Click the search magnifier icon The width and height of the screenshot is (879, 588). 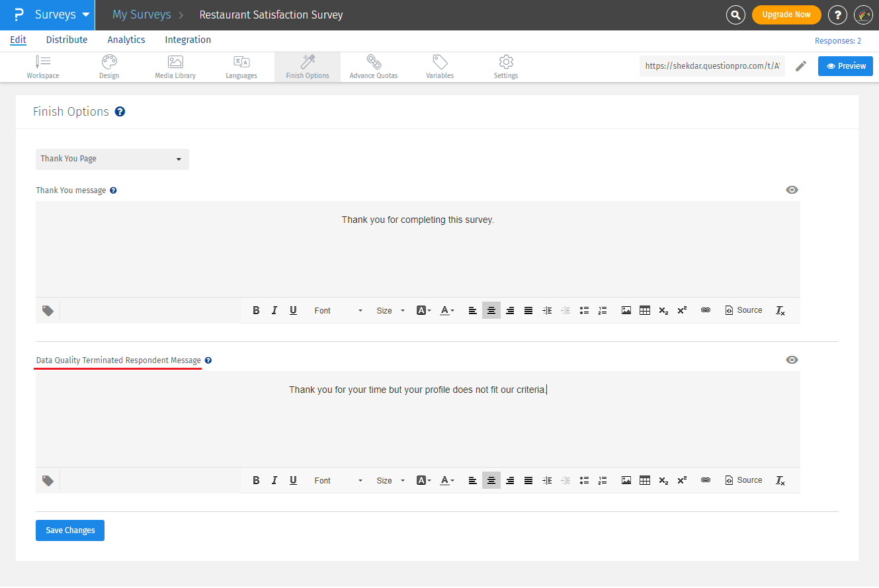pos(735,15)
